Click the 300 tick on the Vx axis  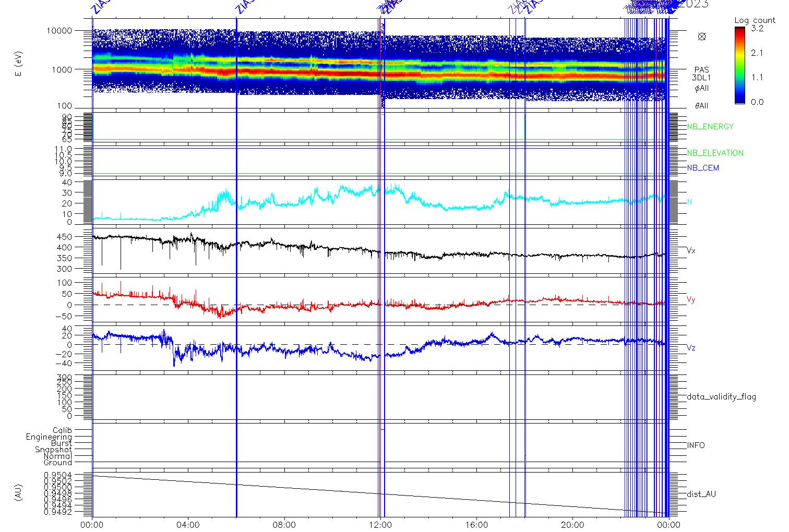pos(65,269)
